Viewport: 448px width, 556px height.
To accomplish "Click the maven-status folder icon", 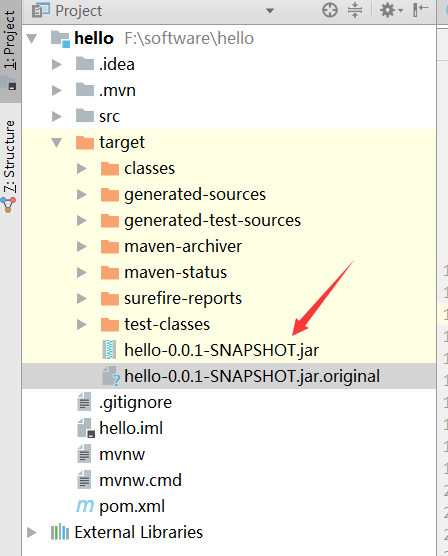I will [x=110, y=272].
